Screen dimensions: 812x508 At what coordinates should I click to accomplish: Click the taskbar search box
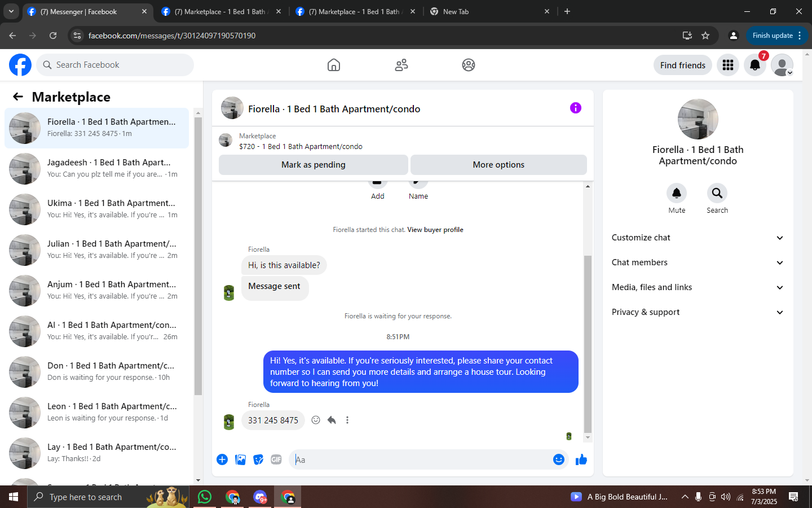(109, 497)
